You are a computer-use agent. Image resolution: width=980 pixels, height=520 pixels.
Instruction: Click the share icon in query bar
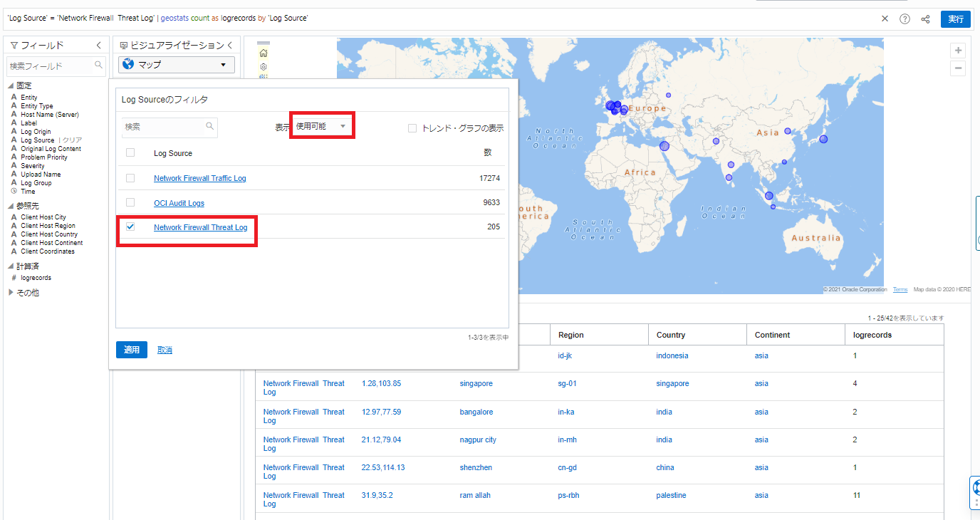click(925, 19)
